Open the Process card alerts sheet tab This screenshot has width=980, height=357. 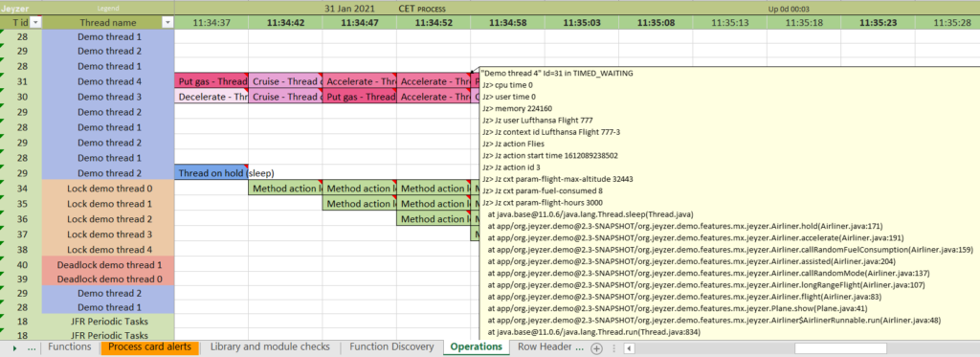150,347
